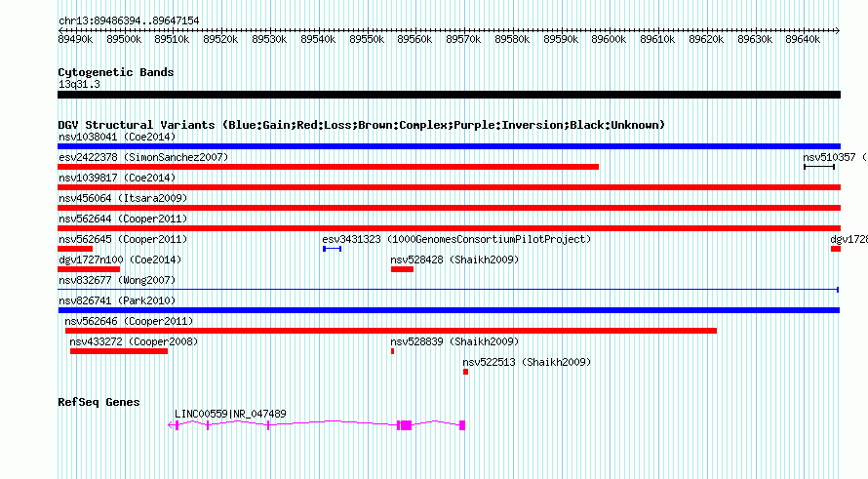Select the red dgv1728 bar at the right edge
Screen dimensions: 868x479
tap(836, 249)
